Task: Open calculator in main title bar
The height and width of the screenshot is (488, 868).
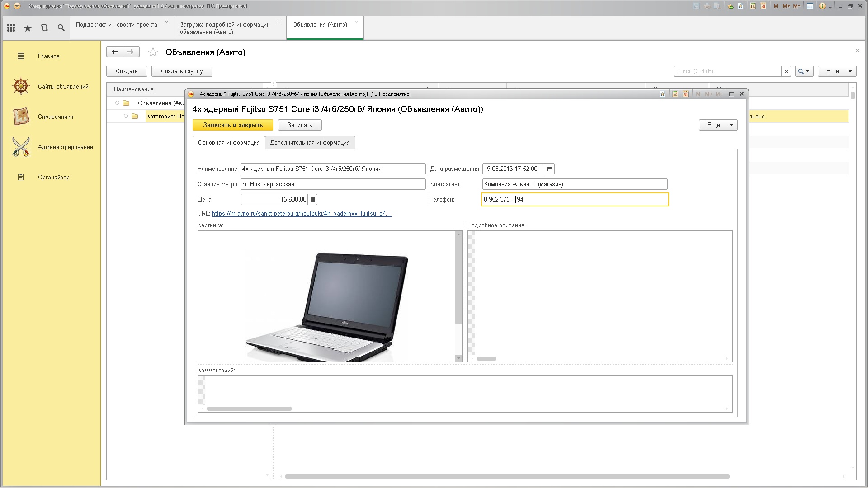Action: pos(753,6)
